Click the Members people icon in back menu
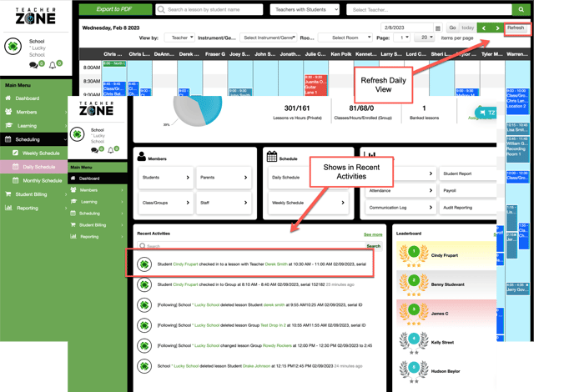 click(8, 112)
